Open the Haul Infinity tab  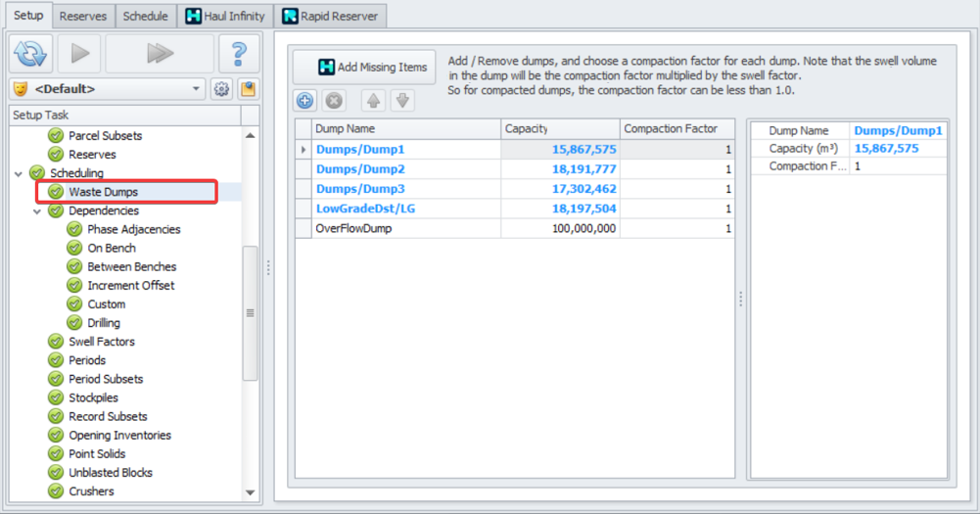point(225,17)
